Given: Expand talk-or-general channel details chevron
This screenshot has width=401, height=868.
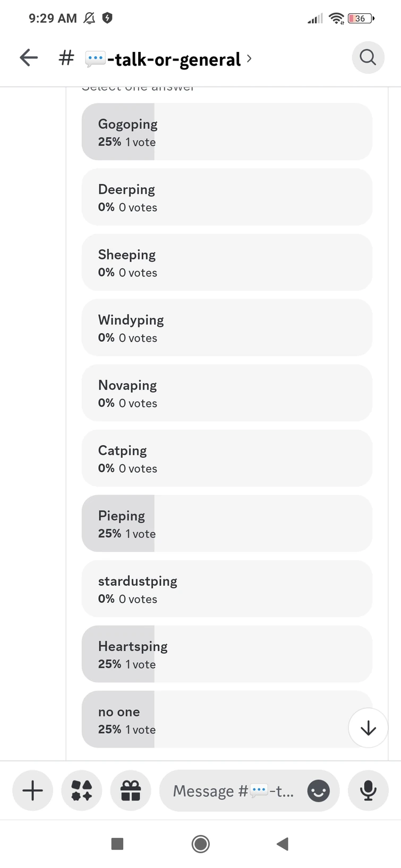Looking at the screenshot, I should coord(249,58).
